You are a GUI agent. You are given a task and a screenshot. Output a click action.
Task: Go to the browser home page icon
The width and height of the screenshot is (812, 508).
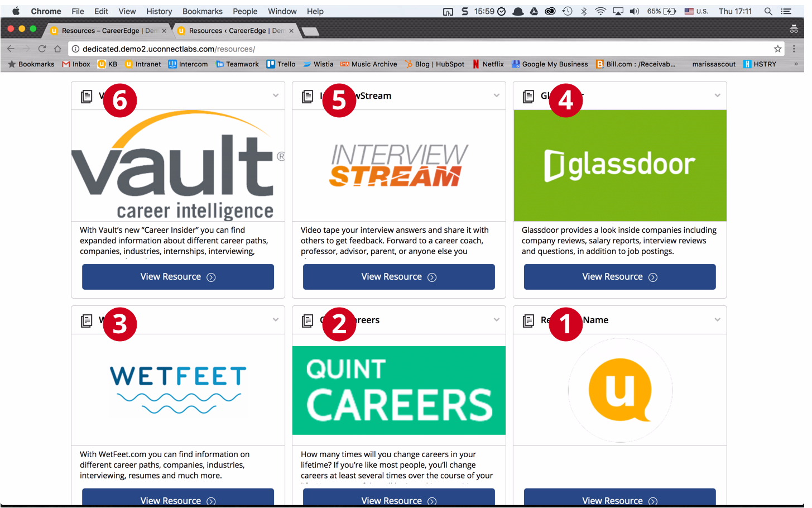57,49
